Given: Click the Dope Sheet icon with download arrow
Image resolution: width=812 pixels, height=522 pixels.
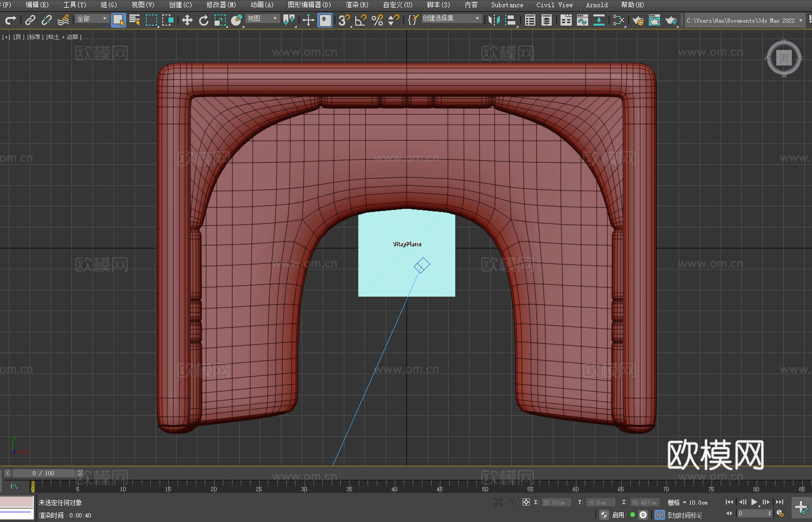Looking at the screenshot, I should (599, 20).
